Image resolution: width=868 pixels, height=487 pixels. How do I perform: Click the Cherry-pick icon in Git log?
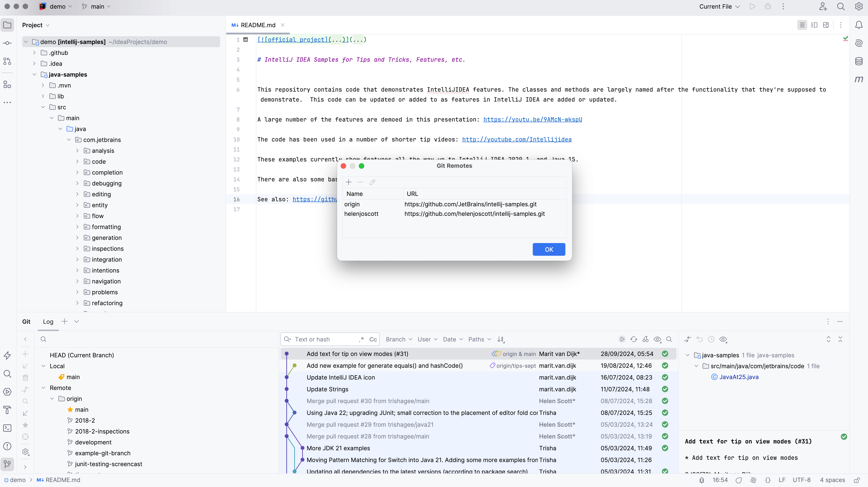click(x=645, y=339)
